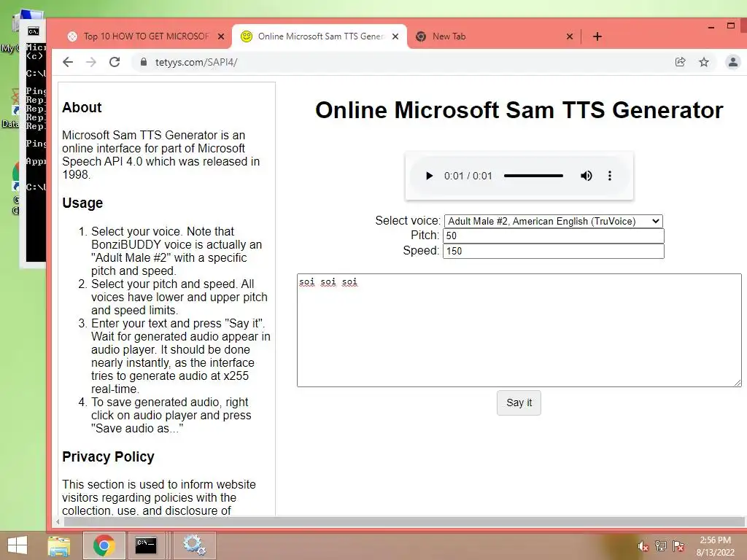Open Command Prompt from taskbar
This screenshot has height=560, width=747.
[146, 545]
